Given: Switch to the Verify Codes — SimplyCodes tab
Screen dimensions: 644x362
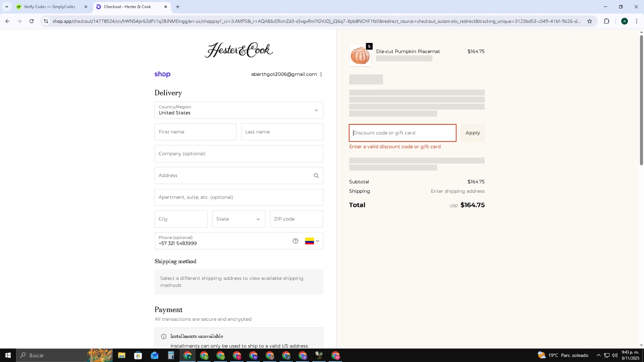Looking at the screenshot, I should (49, 7).
